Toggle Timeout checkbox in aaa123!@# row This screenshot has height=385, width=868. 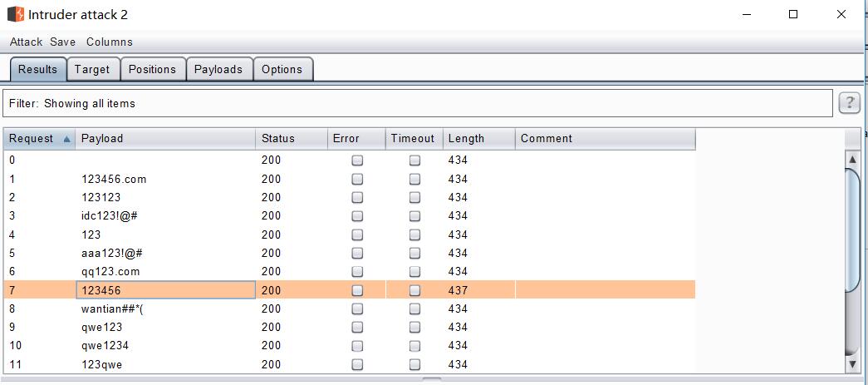414,253
